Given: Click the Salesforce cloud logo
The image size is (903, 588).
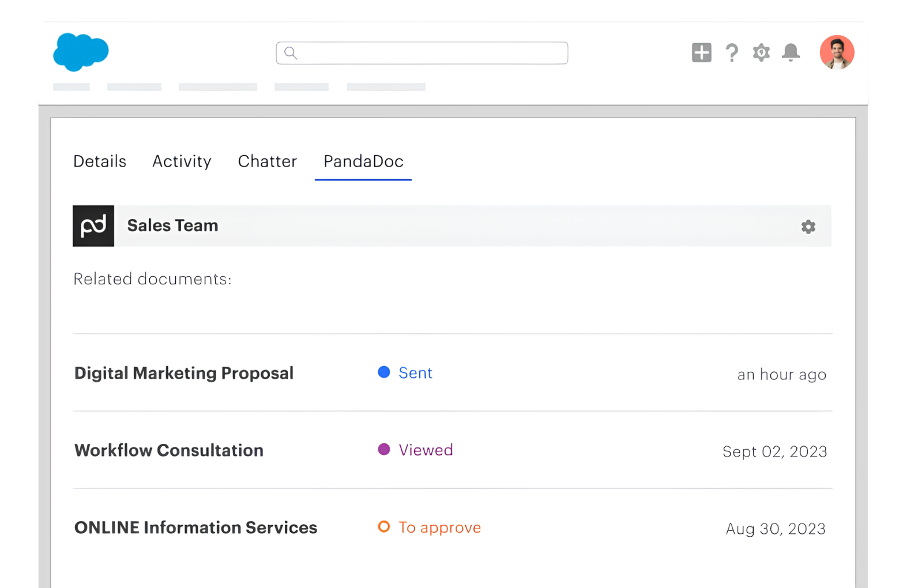Looking at the screenshot, I should [81, 52].
